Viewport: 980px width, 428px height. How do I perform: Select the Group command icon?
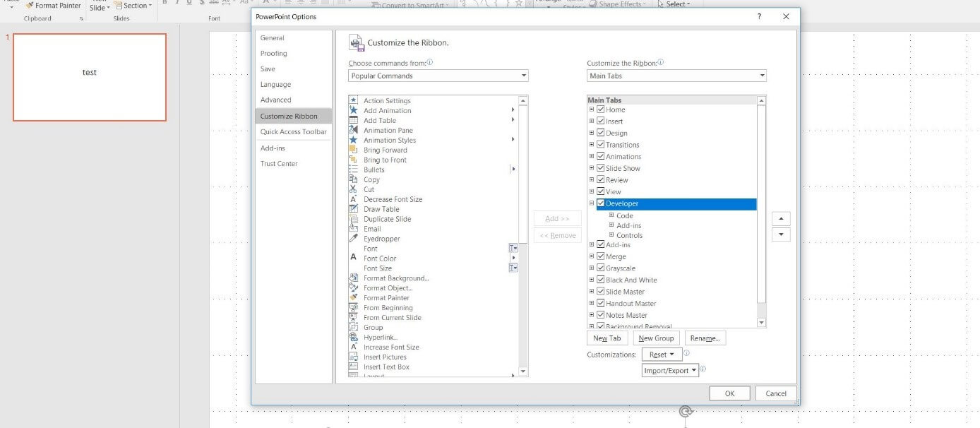354,327
